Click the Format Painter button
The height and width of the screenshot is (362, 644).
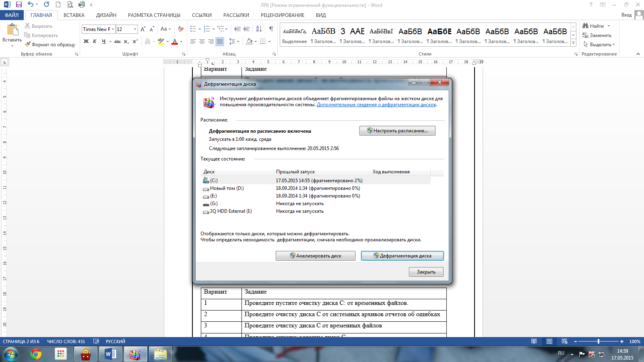click(x=50, y=45)
